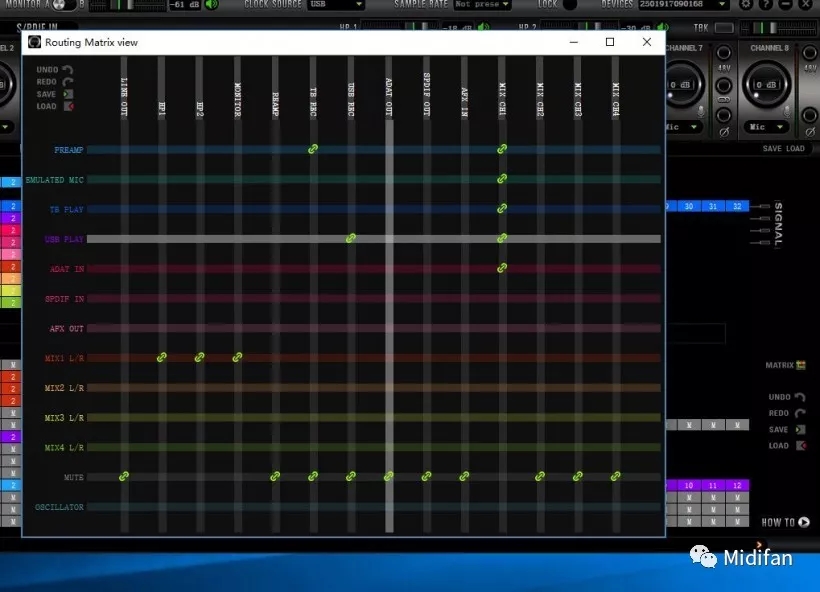Click the How To play icon
The image size is (820, 592).
tap(803, 522)
